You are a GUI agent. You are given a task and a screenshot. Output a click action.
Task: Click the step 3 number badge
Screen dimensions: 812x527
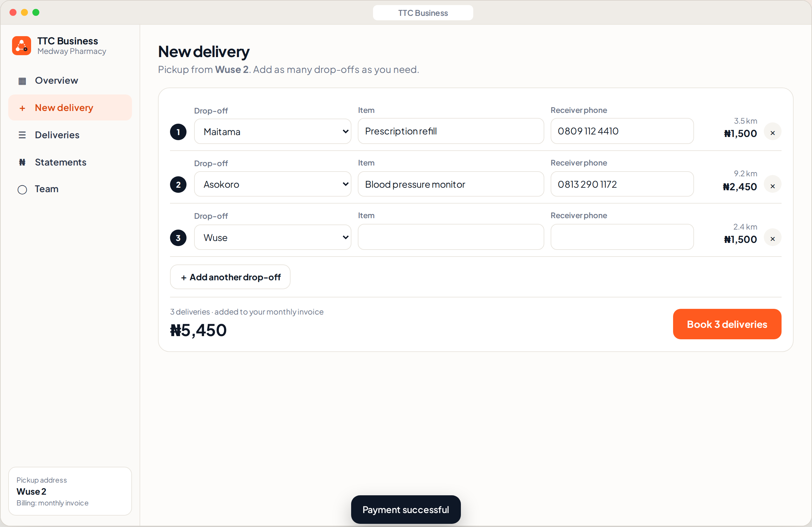(178, 238)
